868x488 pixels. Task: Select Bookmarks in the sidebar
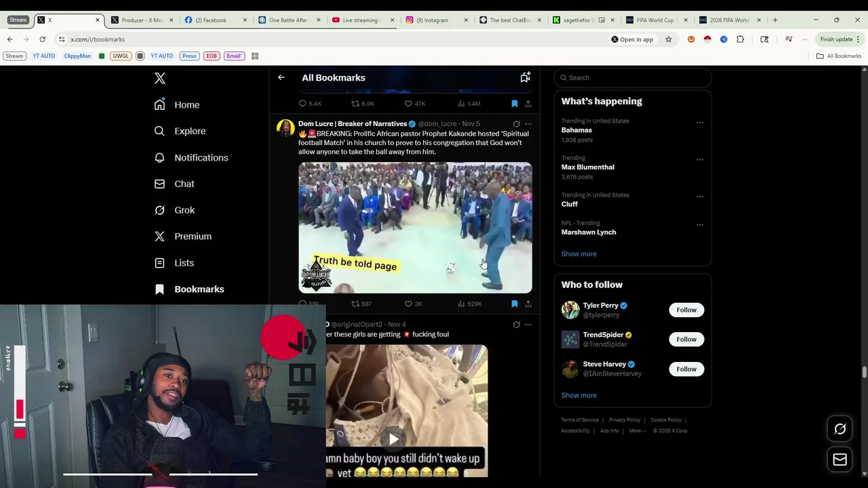[189, 289]
